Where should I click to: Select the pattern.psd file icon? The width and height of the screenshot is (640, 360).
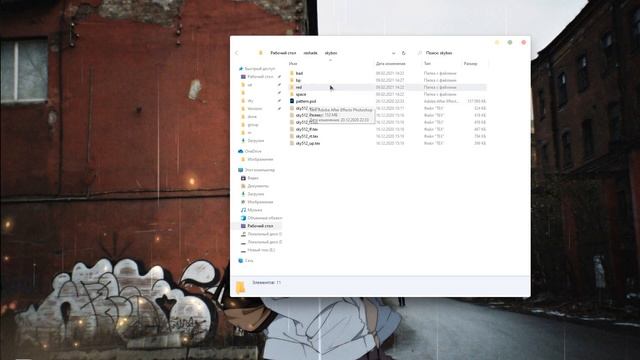coord(292,101)
